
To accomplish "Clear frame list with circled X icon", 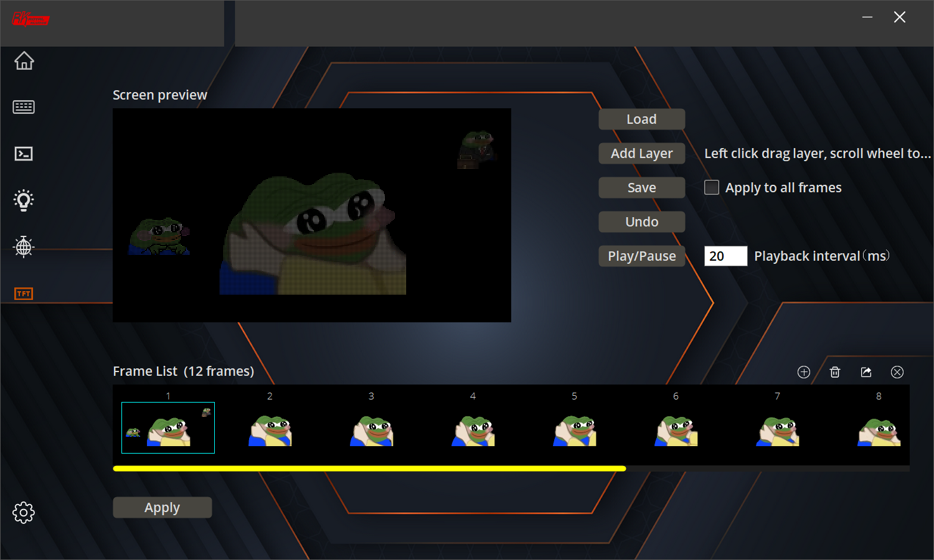I will tap(897, 372).
